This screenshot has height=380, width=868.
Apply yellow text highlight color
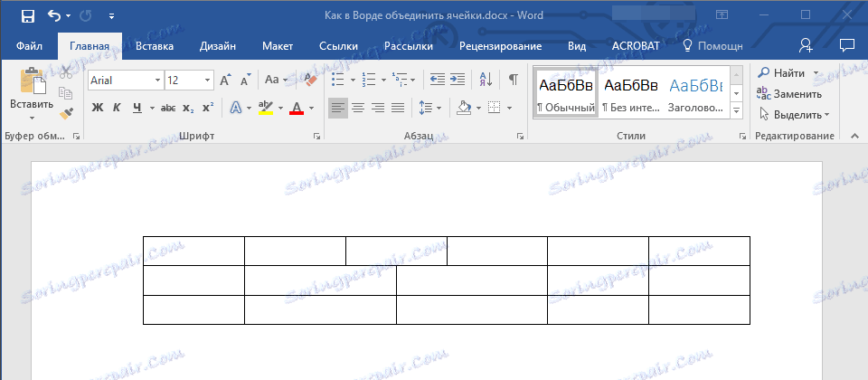[266, 108]
